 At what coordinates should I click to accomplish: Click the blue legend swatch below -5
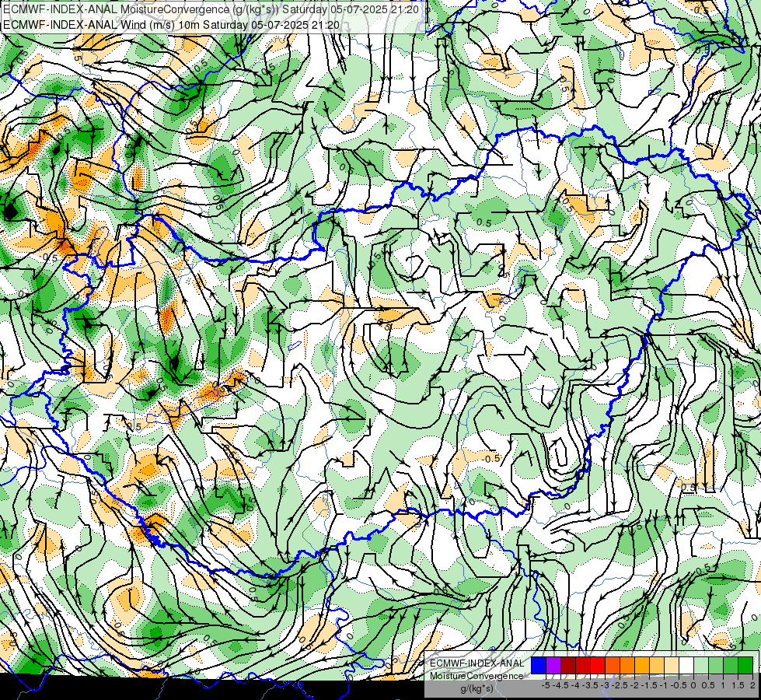(x=538, y=665)
